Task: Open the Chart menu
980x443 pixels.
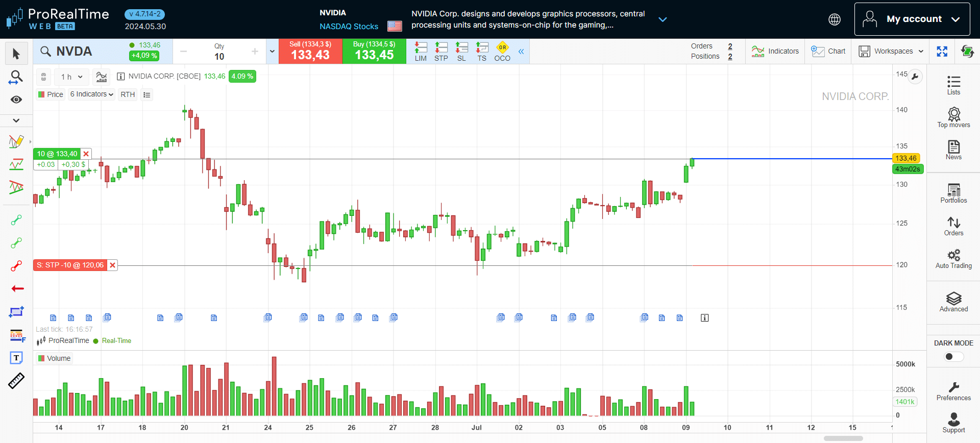Action: pyautogui.click(x=828, y=51)
